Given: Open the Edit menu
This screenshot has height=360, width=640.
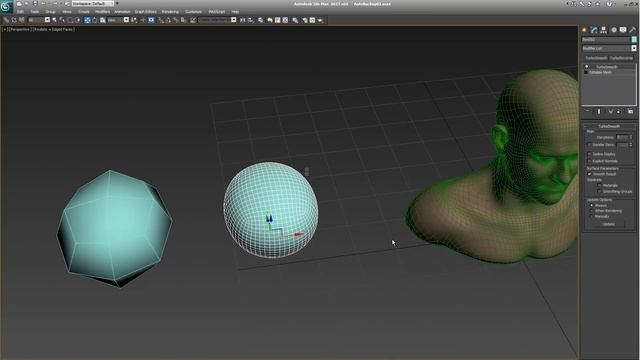Looking at the screenshot, I should point(20,12).
